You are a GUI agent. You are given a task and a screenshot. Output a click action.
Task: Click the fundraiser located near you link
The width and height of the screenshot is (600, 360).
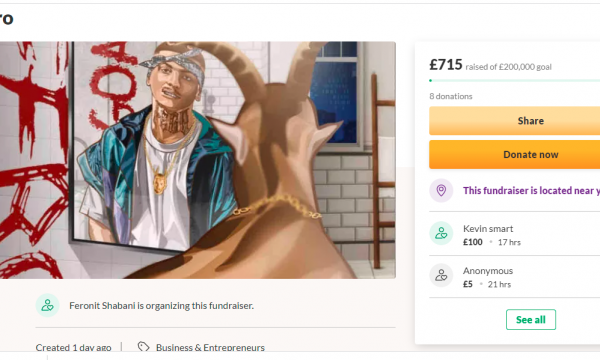point(532,191)
